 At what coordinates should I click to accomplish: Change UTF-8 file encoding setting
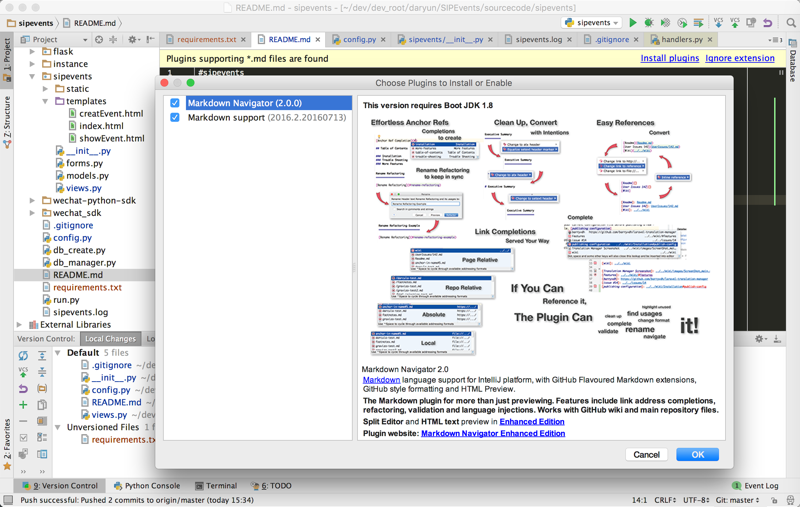(696, 500)
